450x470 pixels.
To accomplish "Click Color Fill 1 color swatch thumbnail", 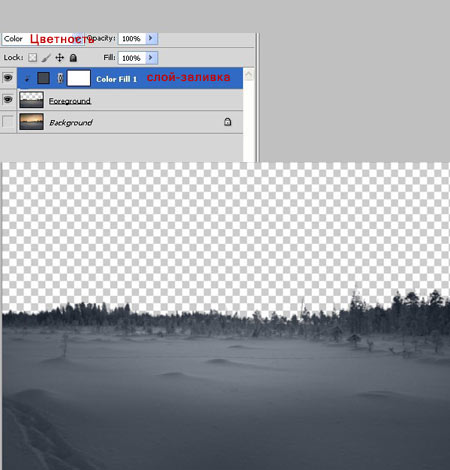I will 44,78.
